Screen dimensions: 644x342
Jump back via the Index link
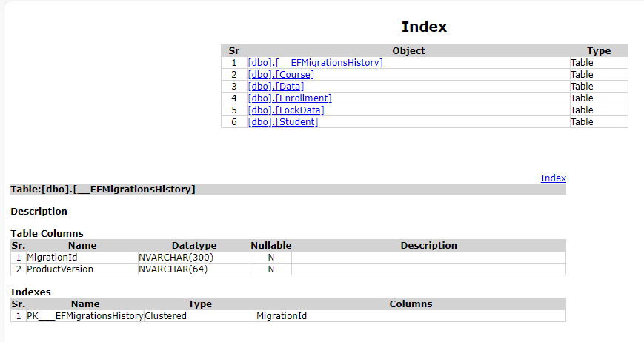[x=554, y=178]
